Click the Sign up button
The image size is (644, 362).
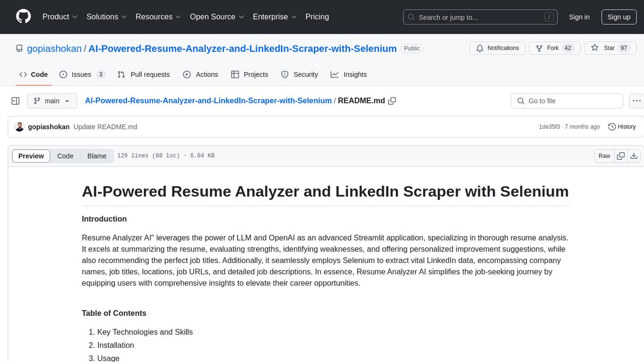[x=619, y=17]
